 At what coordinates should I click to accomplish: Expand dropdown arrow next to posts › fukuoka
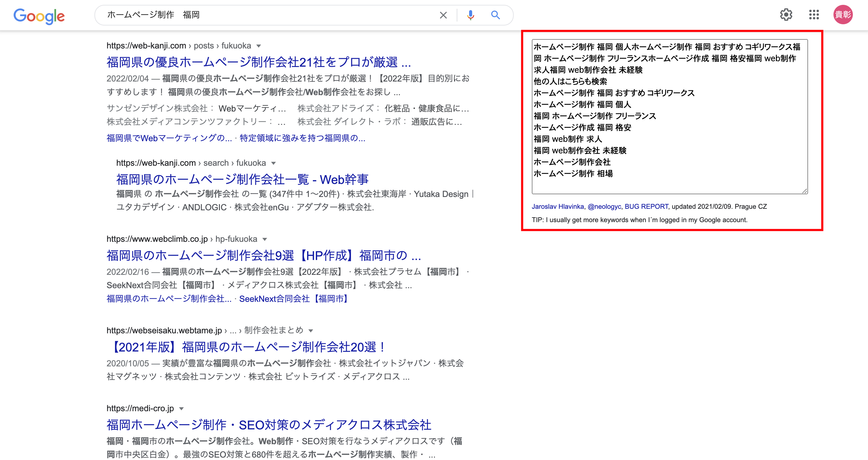[258, 46]
